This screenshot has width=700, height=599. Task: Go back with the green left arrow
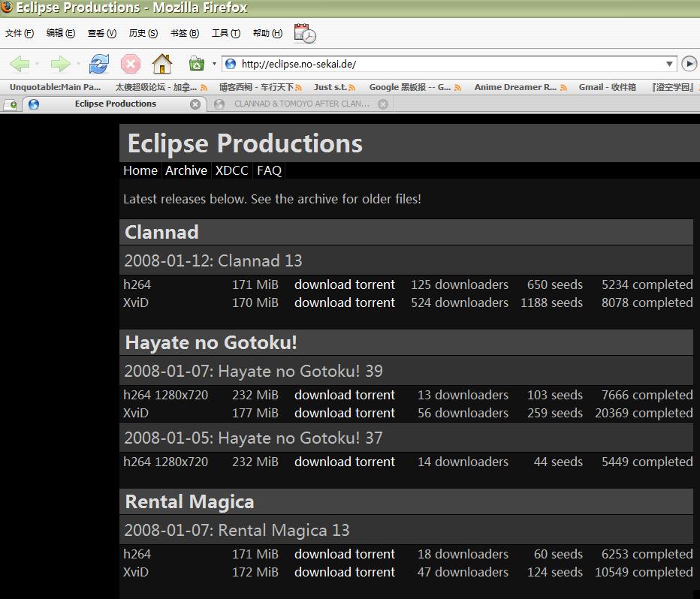(x=20, y=65)
